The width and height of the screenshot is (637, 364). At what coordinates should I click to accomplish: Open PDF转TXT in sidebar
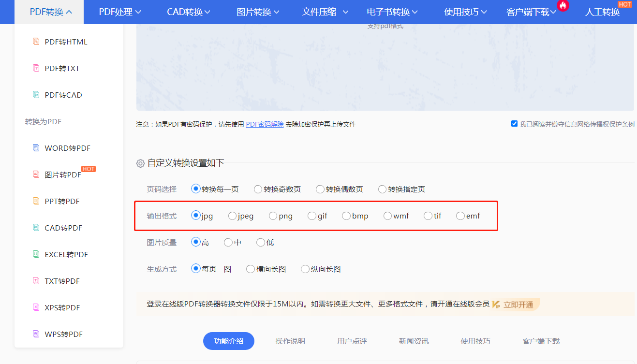pos(62,68)
